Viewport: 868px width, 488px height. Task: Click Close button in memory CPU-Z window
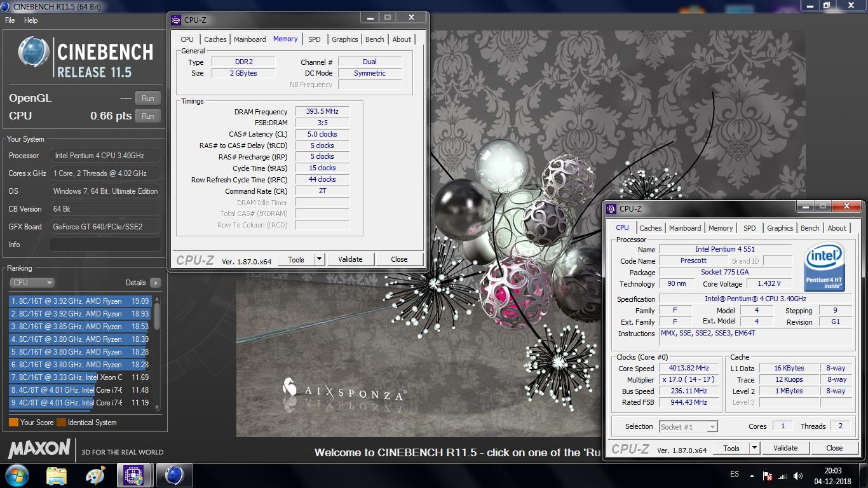click(399, 259)
